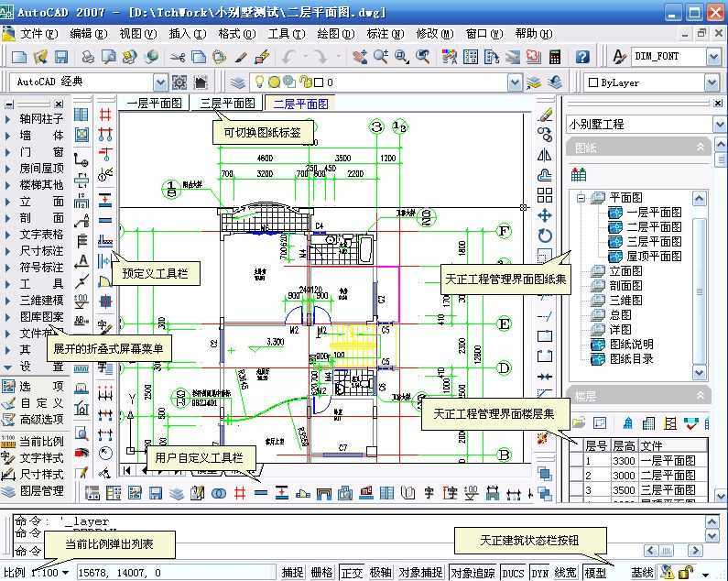The height and width of the screenshot is (581, 728).
Task: Select the Erase tool in the modify toolbar
Action: [x=545, y=115]
